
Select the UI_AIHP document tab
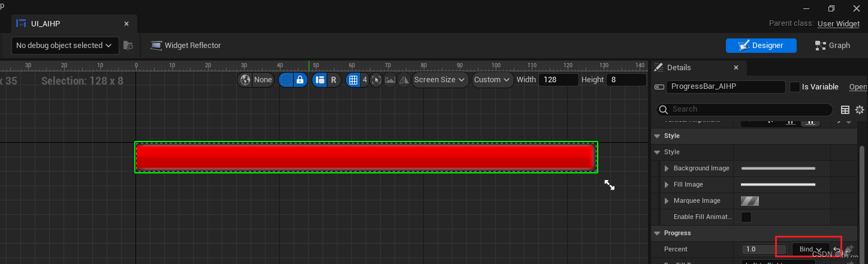[x=74, y=23]
